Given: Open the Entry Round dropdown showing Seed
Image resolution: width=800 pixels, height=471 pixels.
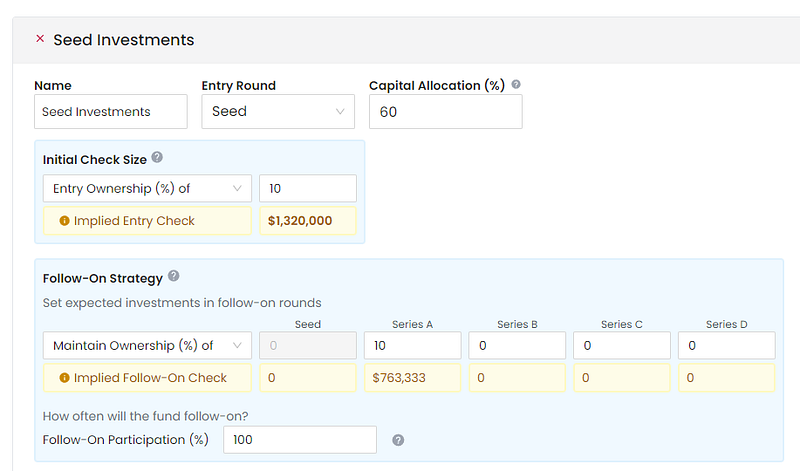Looking at the screenshot, I should click(278, 111).
